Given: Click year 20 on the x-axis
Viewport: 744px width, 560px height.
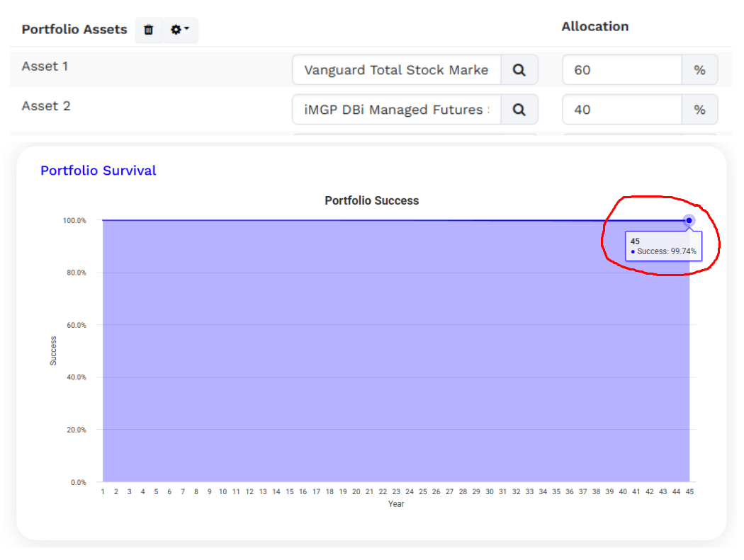Looking at the screenshot, I should pos(356,492).
